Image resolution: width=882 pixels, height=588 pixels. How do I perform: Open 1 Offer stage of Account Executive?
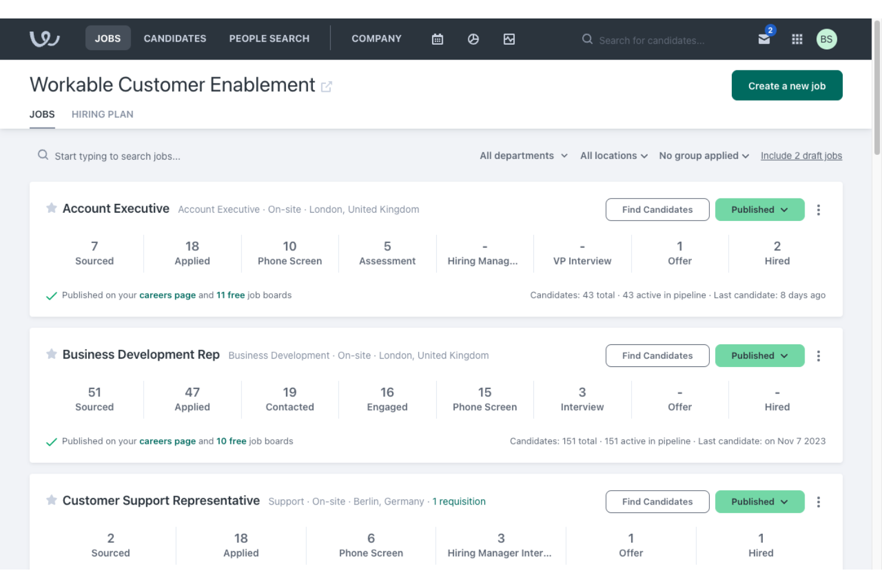point(680,253)
